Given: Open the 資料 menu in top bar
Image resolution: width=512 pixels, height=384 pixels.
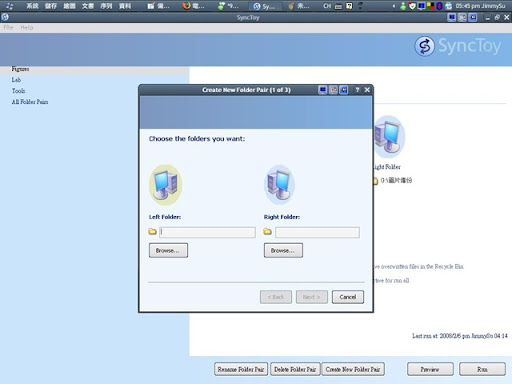Looking at the screenshot, I should click(x=125, y=6).
